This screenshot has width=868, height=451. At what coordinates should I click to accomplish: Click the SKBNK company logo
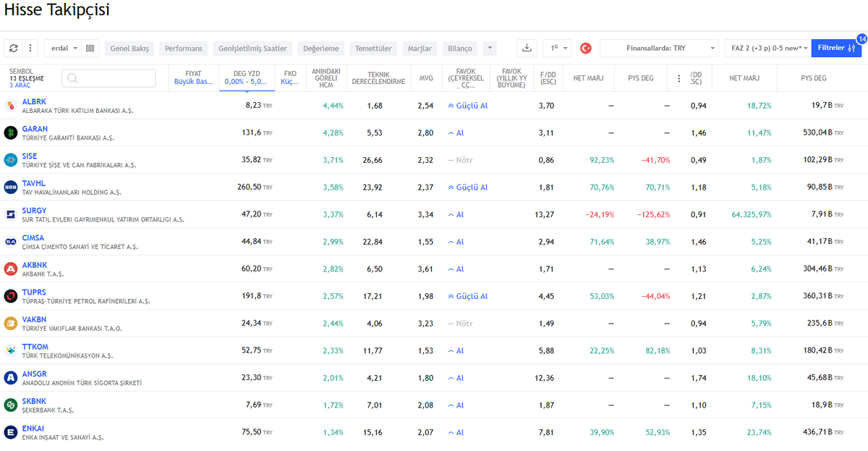click(x=11, y=405)
